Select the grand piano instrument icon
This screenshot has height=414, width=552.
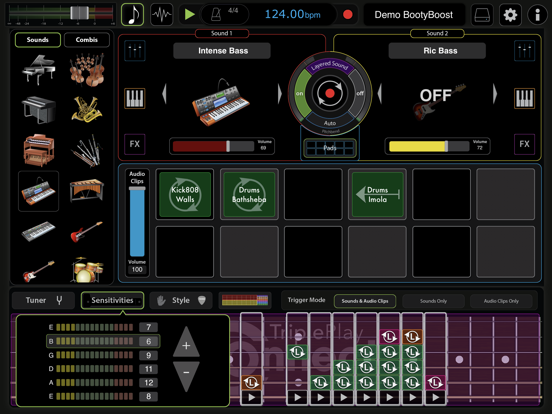point(38,69)
